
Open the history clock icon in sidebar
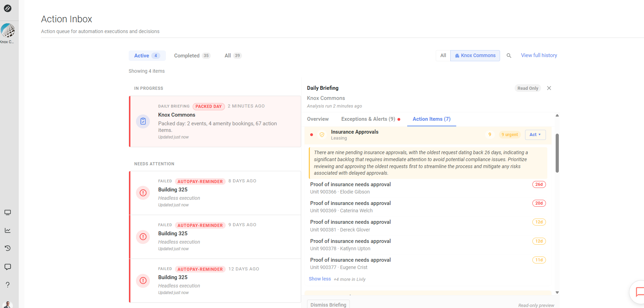[x=8, y=248]
